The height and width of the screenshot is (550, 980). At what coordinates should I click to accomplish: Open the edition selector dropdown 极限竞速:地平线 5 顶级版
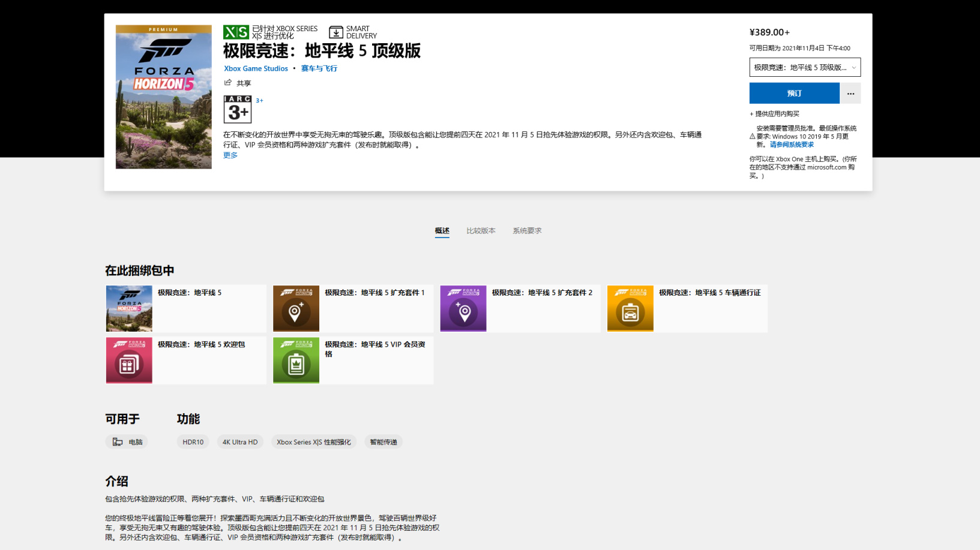pos(805,67)
